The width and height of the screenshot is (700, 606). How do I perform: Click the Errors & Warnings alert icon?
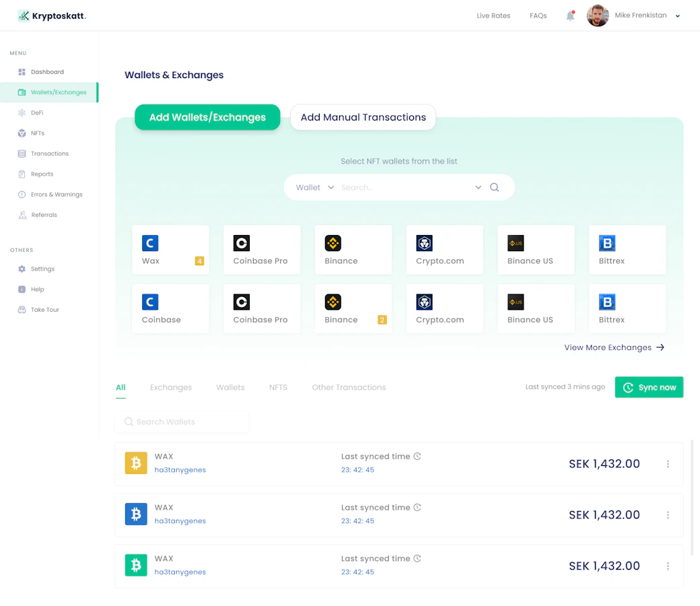[22, 195]
